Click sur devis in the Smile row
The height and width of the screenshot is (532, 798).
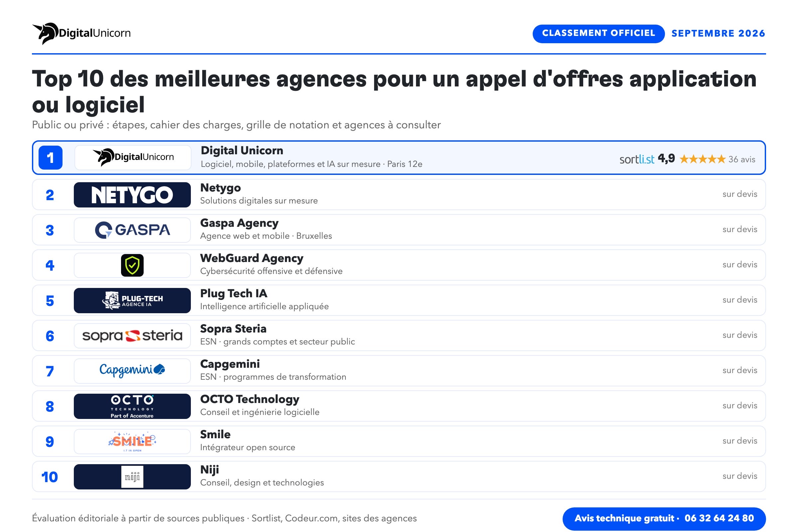pos(739,441)
